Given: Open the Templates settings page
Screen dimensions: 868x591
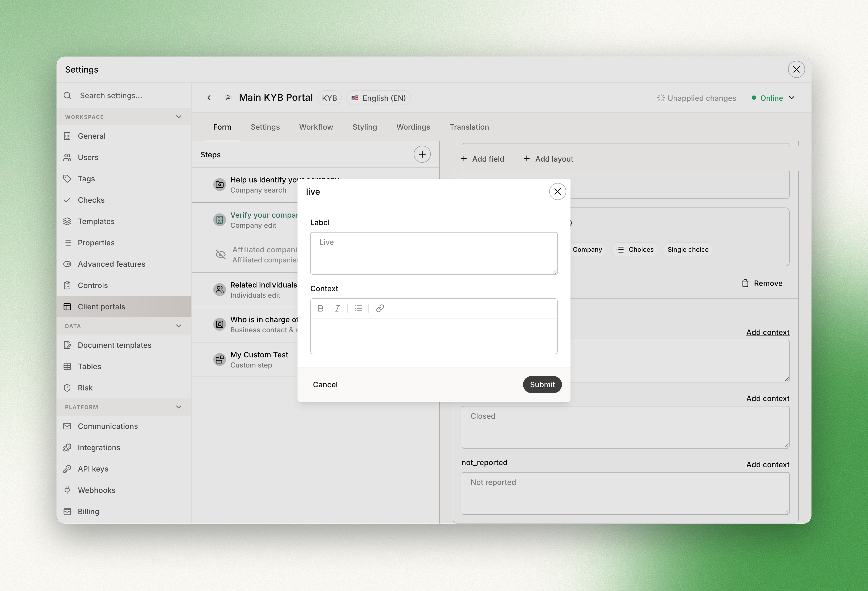Looking at the screenshot, I should pos(124,221).
